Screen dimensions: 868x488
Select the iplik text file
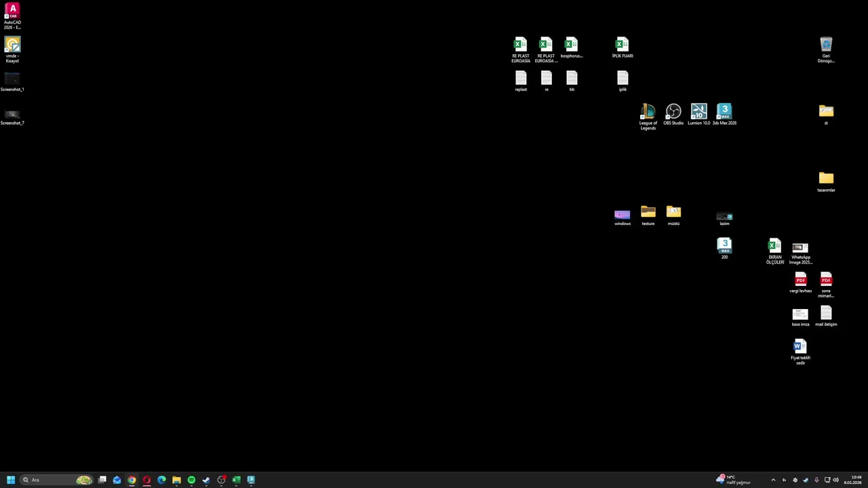pos(623,81)
